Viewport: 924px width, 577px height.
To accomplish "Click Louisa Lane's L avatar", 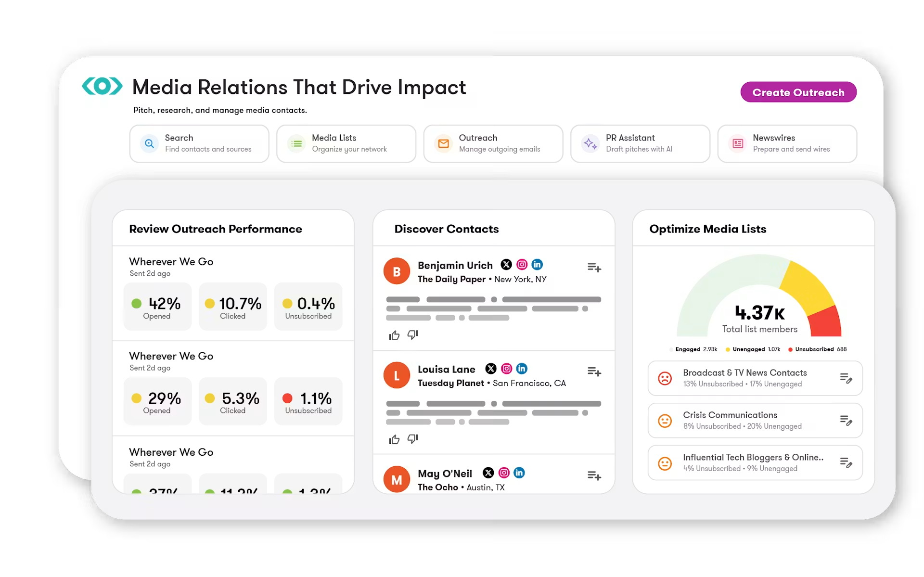I will click(x=397, y=375).
